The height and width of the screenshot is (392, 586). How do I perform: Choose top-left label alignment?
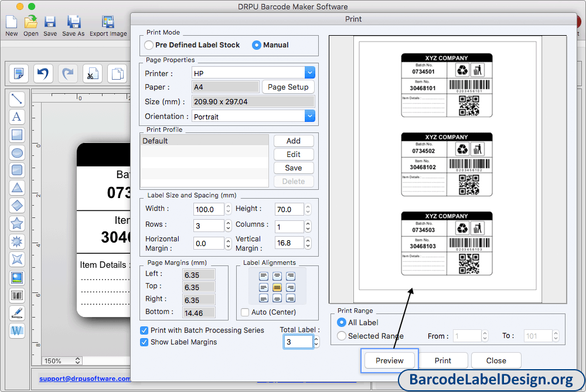coord(264,276)
